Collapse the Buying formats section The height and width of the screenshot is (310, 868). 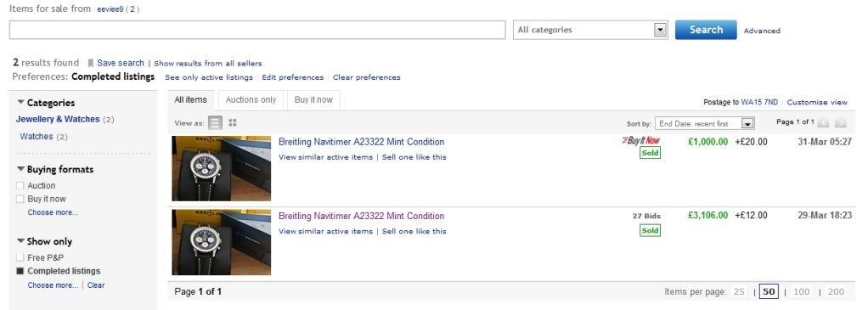coord(21,169)
